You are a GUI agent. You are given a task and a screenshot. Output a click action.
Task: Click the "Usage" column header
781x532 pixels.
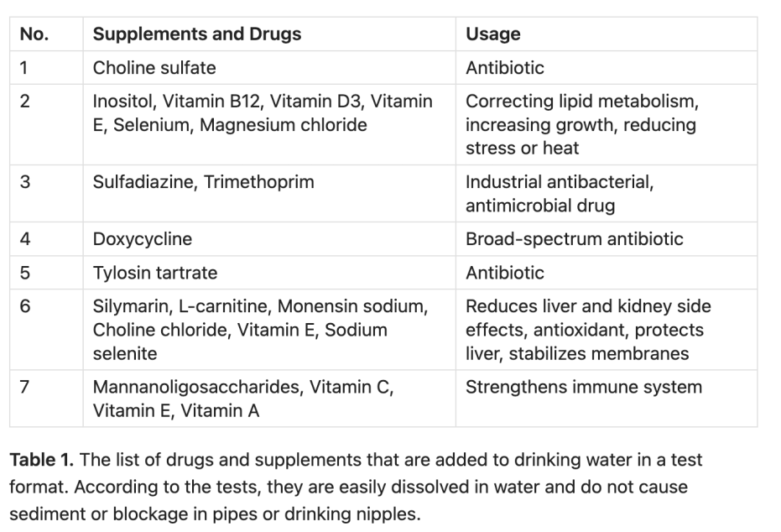[x=493, y=34]
